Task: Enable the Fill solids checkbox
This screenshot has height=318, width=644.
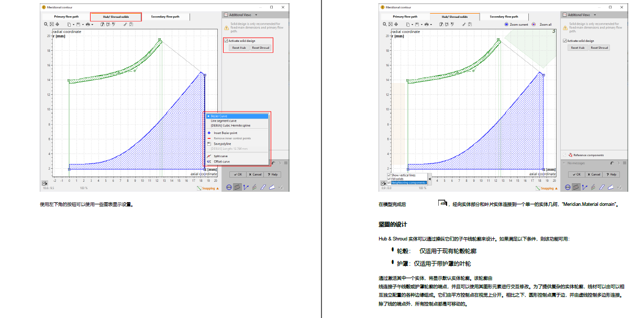Action: (388, 179)
